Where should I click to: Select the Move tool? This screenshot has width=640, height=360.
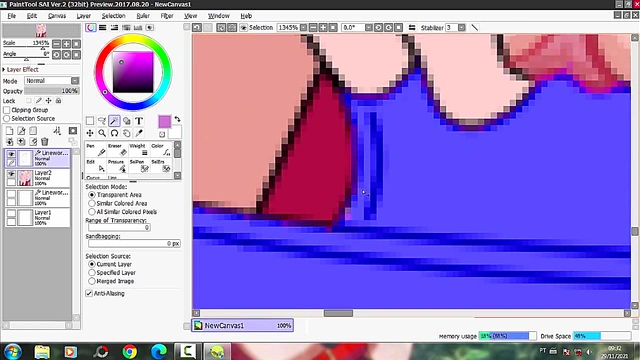tap(90, 133)
